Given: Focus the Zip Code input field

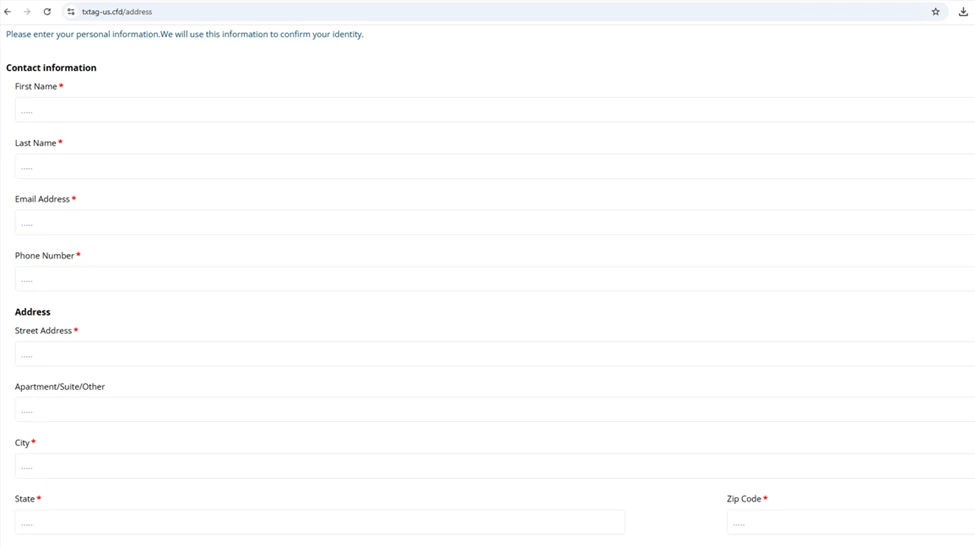Looking at the screenshot, I should click(851, 523).
